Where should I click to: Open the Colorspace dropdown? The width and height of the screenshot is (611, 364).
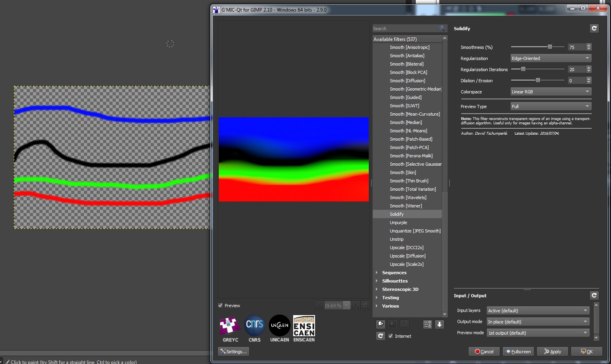551,92
